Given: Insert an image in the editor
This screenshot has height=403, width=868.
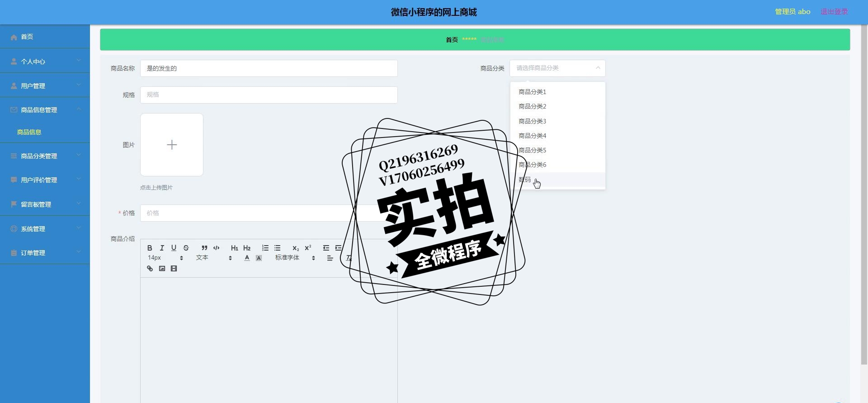Looking at the screenshot, I should point(162,269).
